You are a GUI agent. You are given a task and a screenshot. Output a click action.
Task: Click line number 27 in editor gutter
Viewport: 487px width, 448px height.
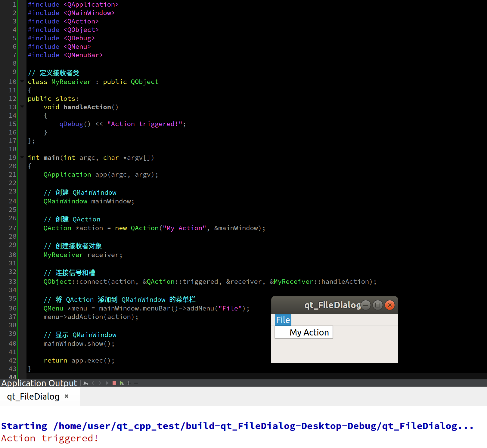[12, 228]
